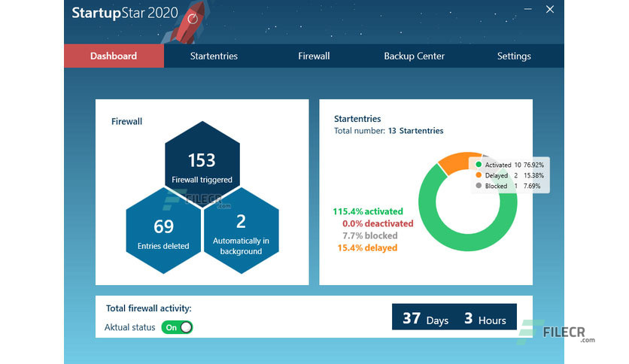Close the StartupStar window
This screenshot has width=629, height=364.
[550, 9]
